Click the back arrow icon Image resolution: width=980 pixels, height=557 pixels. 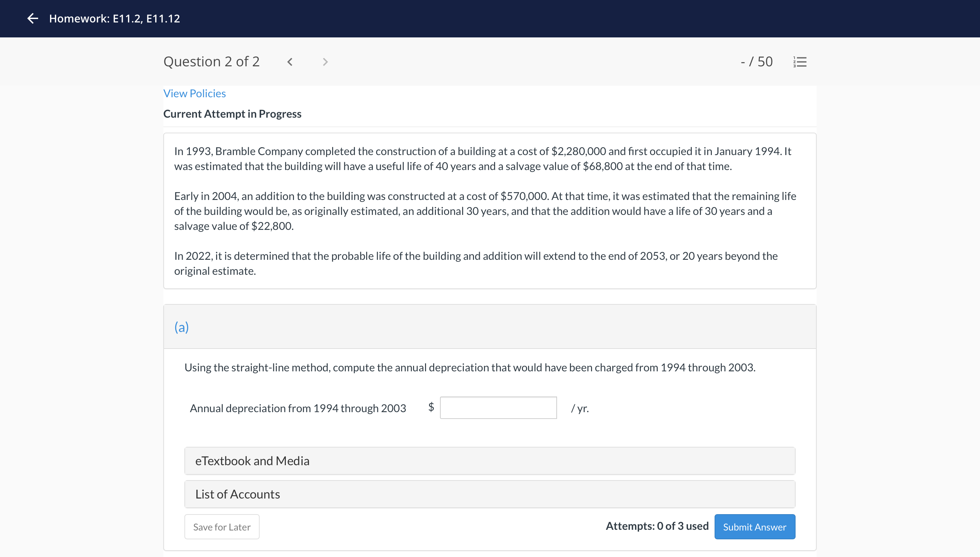33,18
